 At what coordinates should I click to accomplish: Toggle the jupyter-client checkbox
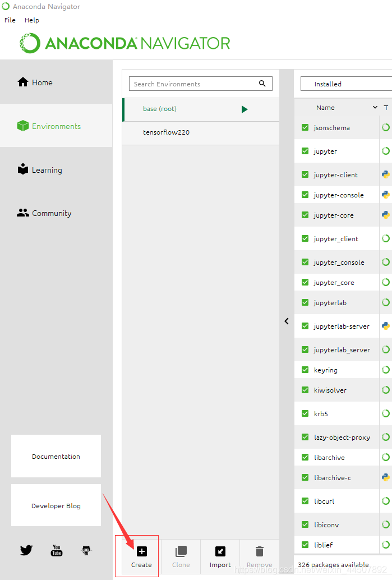point(305,174)
